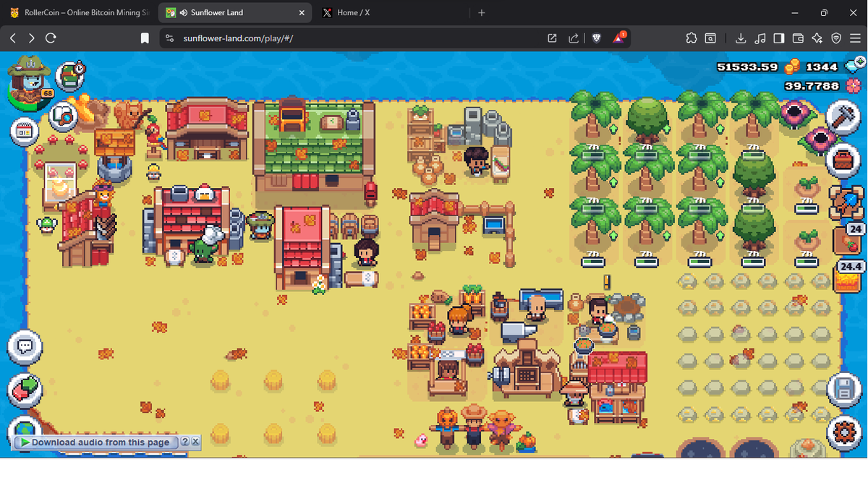868x488 pixels.
Task: Reload the current page
Action: coord(51,38)
